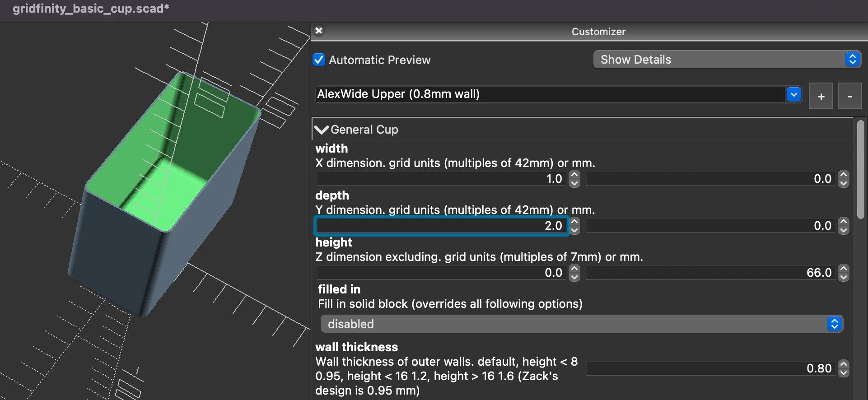Click the wall thickness field showing 0.80

(x=711, y=368)
